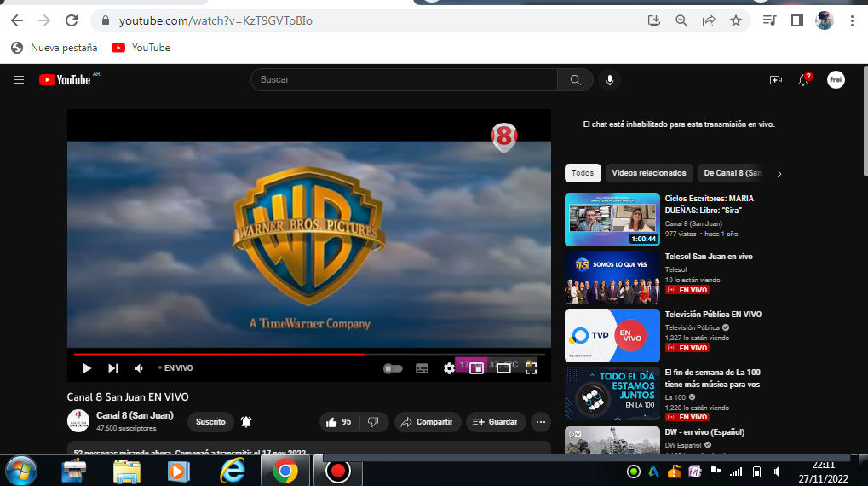868x486 pixels.
Task: Open Telesol San Juan en vivo title
Action: 709,257
